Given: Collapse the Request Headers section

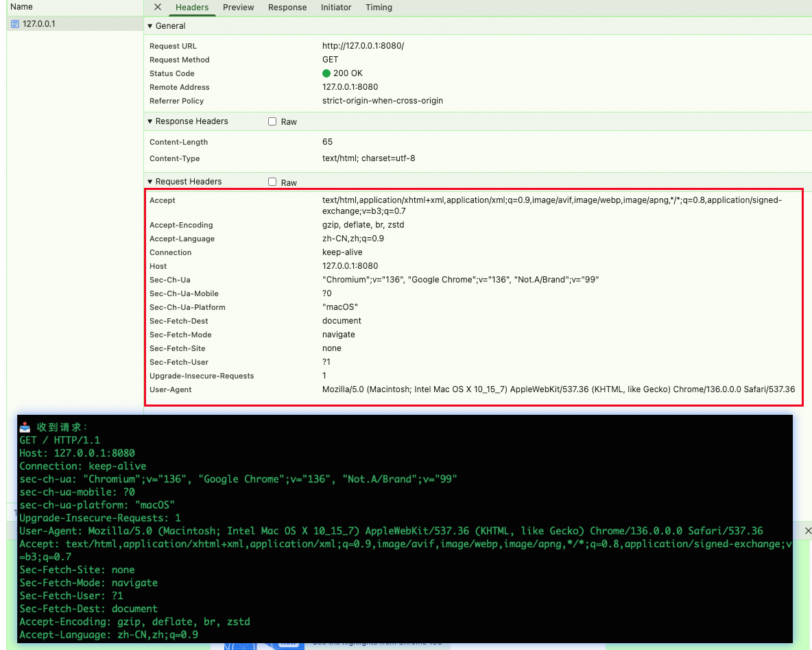Looking at the screenshot, I should tap(150, 182).
